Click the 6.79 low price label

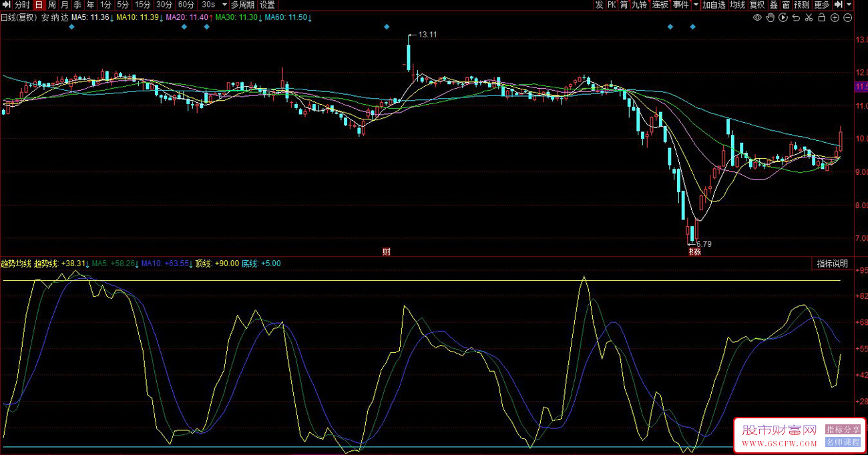pos(704,244)
